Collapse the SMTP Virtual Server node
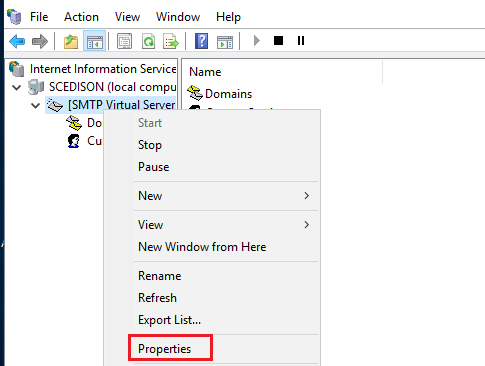This screenshot has height=366, width=485. click(x=35, y=106)
